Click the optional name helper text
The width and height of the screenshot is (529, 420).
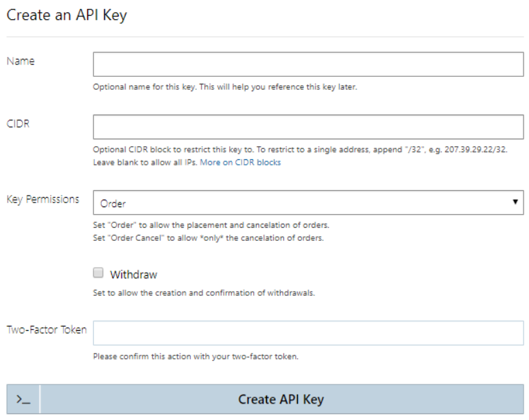pyautogui.click(x=225, y=87)
